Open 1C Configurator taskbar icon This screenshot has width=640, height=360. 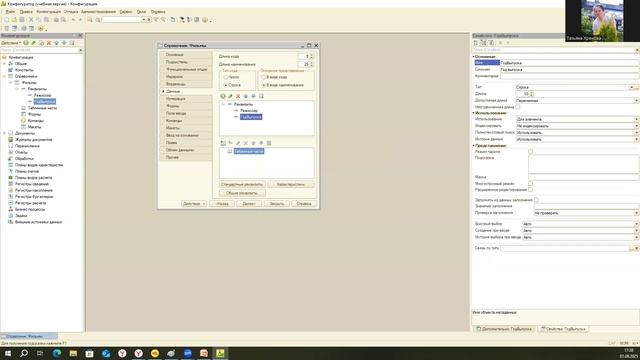[x=220, y=353]
